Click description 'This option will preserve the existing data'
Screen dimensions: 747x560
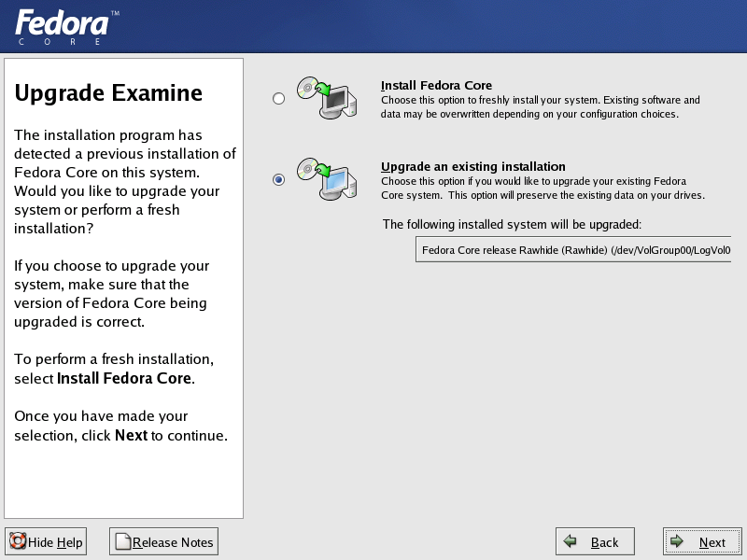(576, 195)
